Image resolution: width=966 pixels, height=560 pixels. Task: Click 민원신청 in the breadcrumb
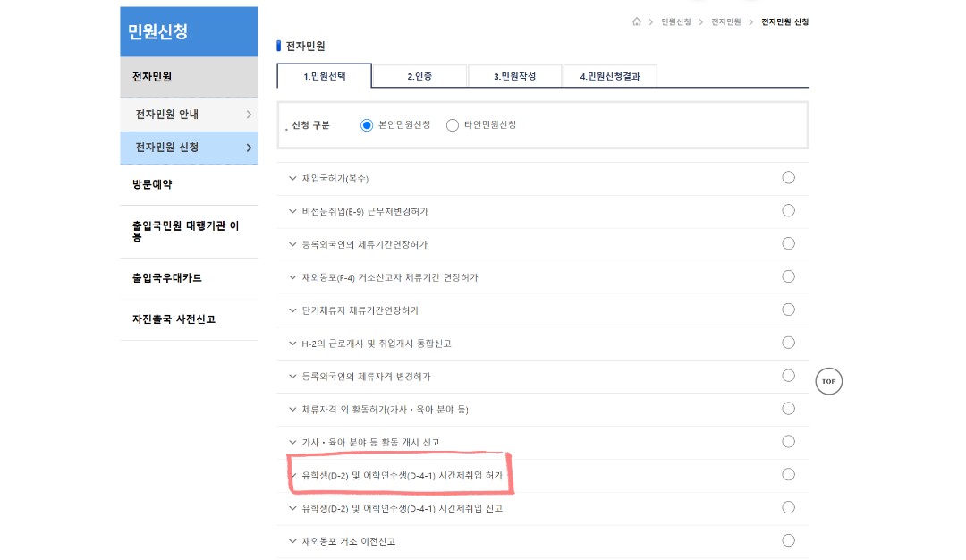[x=676, y=21]
